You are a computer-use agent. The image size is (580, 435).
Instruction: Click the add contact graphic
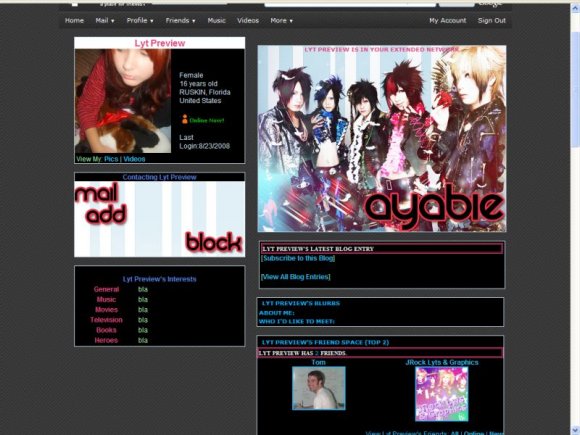point(107,215)
